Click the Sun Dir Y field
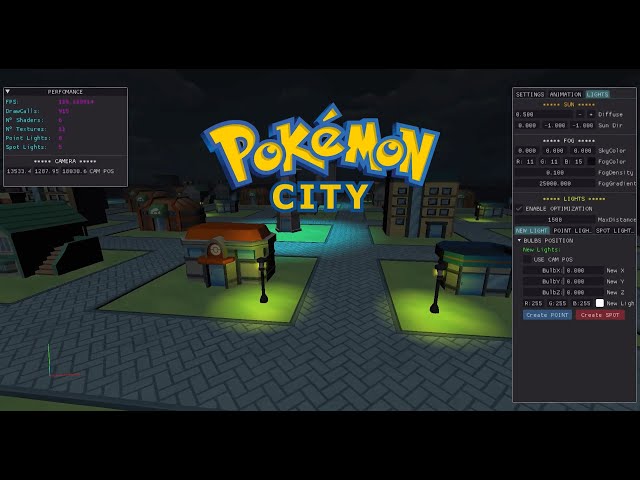 555,126
